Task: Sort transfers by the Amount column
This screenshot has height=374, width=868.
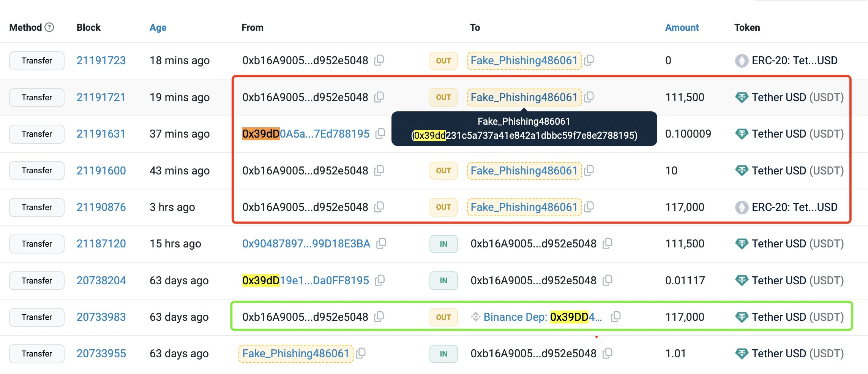Action: click(x=682, y=27)
